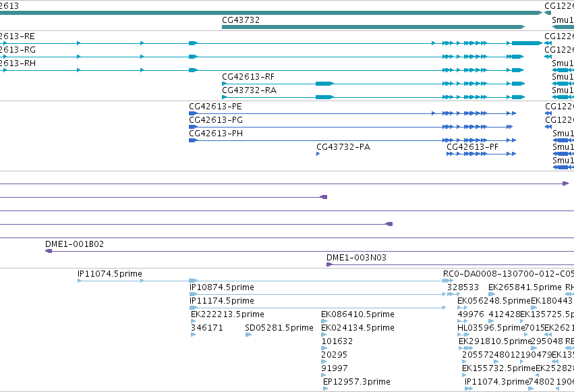Viewport: 574px width, 392px height.
Task: Click the IP11174.5prime EST label
Action: click(222, 301)
